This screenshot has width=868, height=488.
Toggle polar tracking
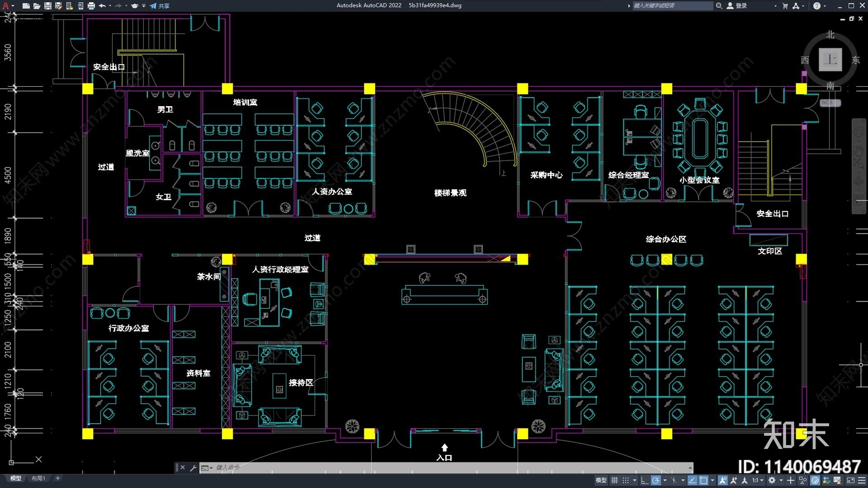point(656,480)
